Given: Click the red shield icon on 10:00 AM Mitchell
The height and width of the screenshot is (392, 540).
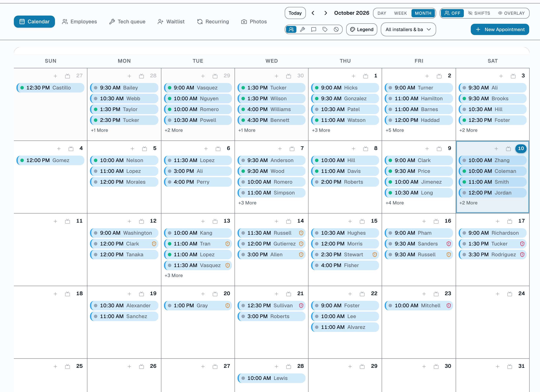Looking at the screenshot, I should tap(448, 305).
